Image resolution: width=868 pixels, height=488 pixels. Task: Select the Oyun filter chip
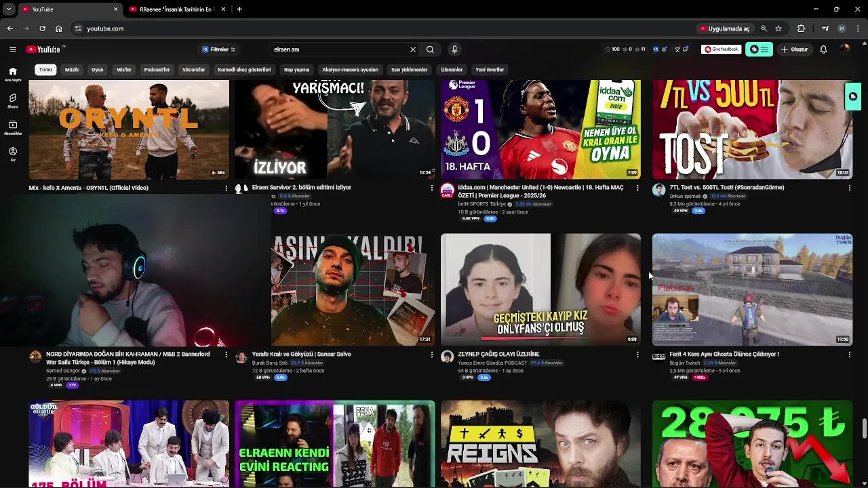pyautogui.click(x=98, y=70)
